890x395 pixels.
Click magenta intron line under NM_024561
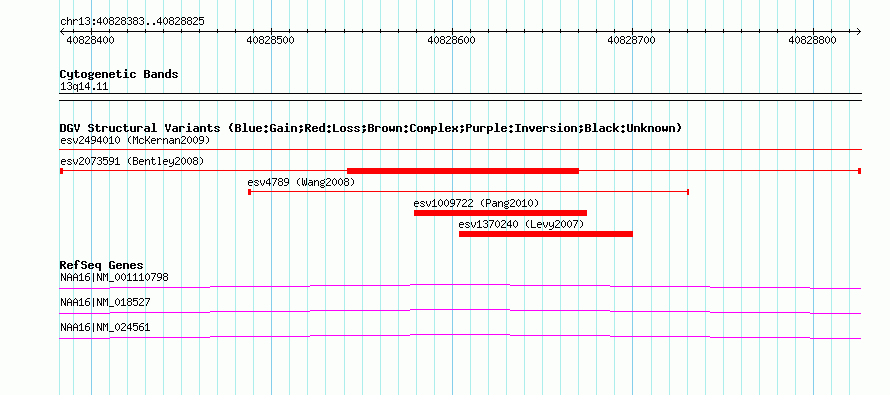[460, 337]
